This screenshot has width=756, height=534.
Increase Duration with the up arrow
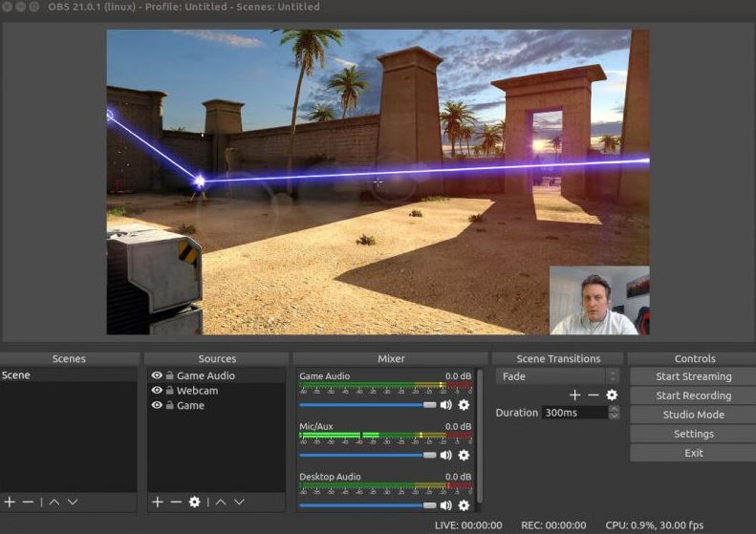[614, 409]
